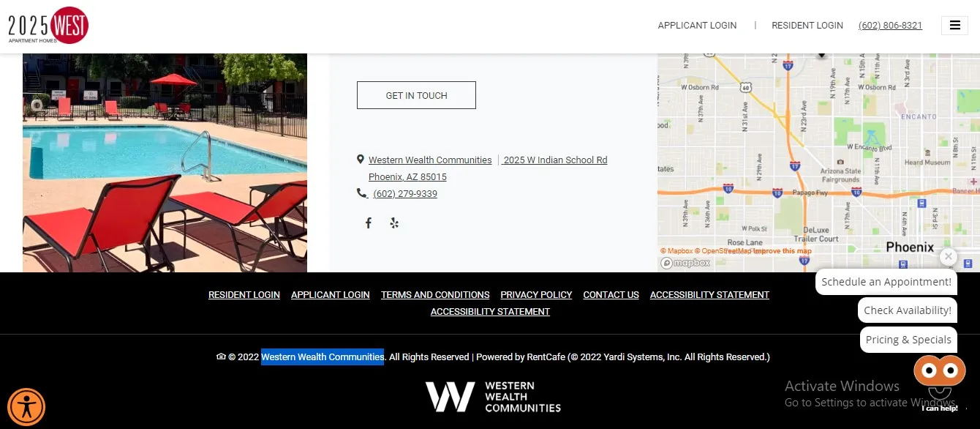Click the Terms and Conditions footer link
The height and width of the screenshot is (429, 980).
(435, 295)
